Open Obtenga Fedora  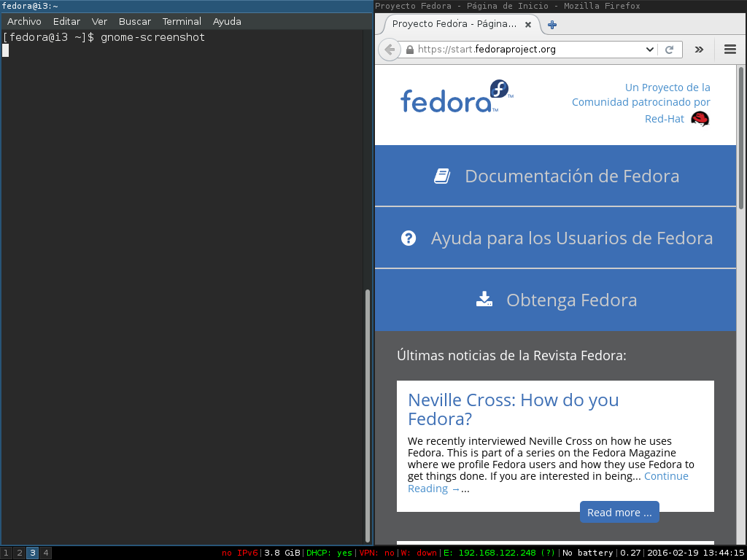[x=555, y=300]
